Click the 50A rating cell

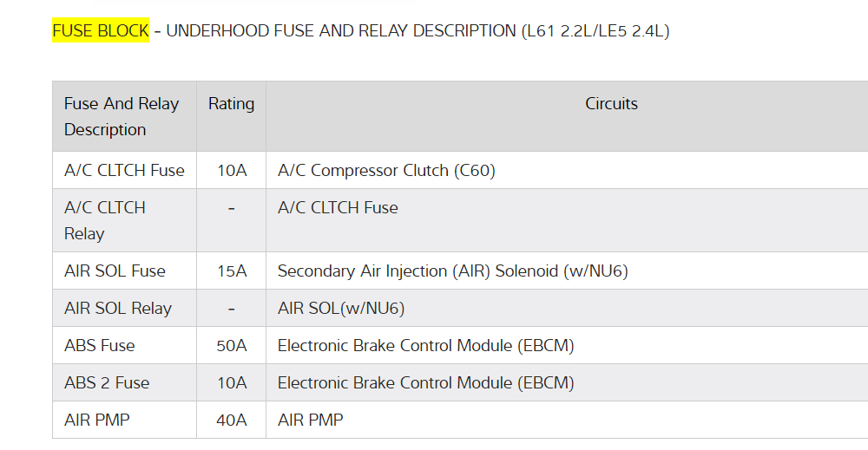(x=232, y=346)
